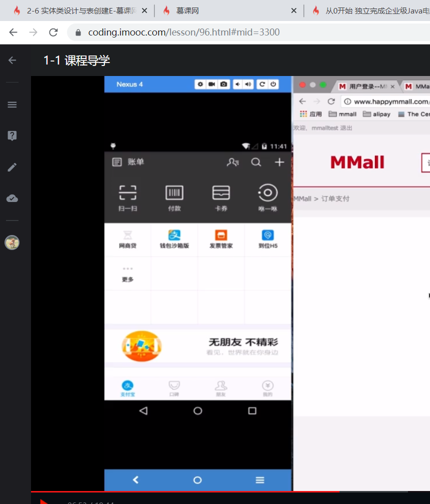Click emulator blue bar back chevron
Image resolution: width=430 pixels, height=504 pixels.
click(135, 480)
